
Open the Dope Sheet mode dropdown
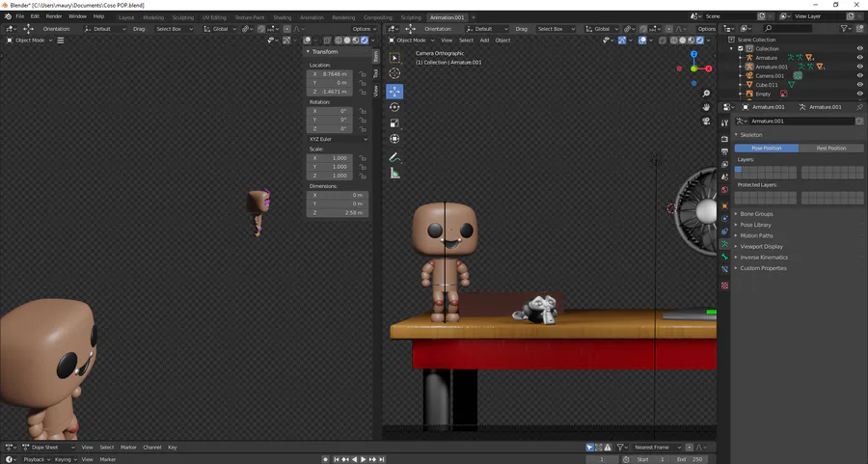pos(49,448)
